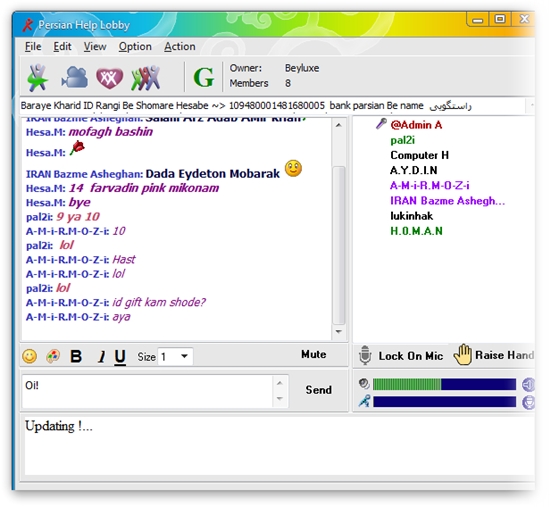Toggle italic text formatting
This screenshot has width=550, height=507.
point(101,357)
